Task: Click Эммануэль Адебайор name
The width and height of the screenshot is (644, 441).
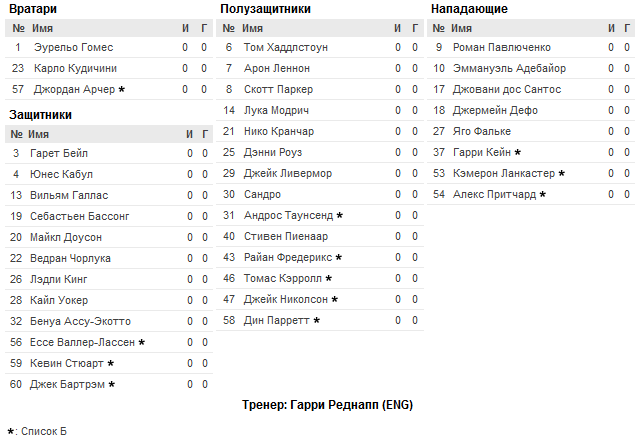Action: (x=509, y=69)
